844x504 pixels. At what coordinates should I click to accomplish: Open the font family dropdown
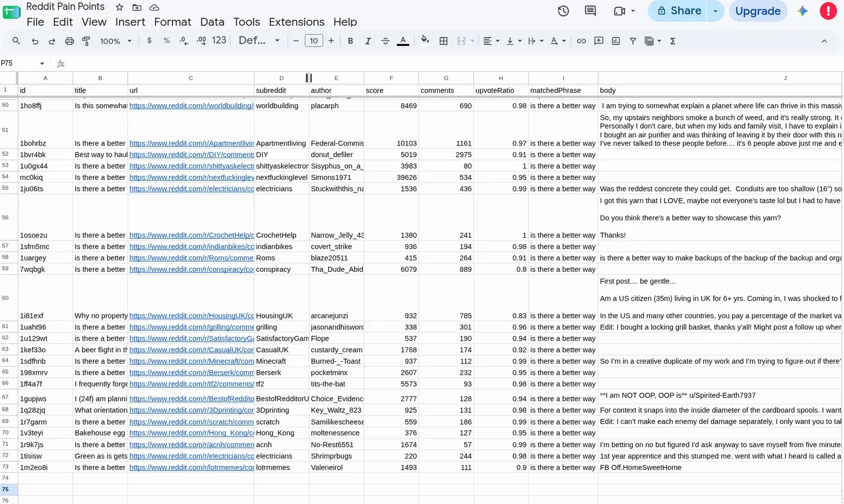point(259,41)
